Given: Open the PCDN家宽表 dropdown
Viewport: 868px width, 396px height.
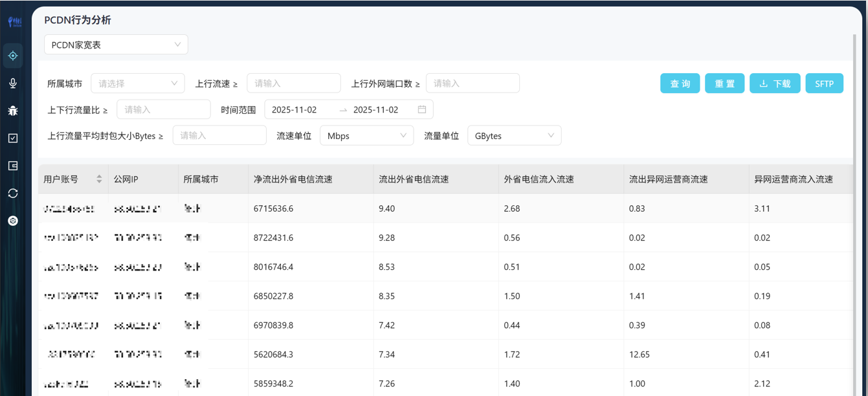Looking at the screenshot, I should click(x=116, y=45).
